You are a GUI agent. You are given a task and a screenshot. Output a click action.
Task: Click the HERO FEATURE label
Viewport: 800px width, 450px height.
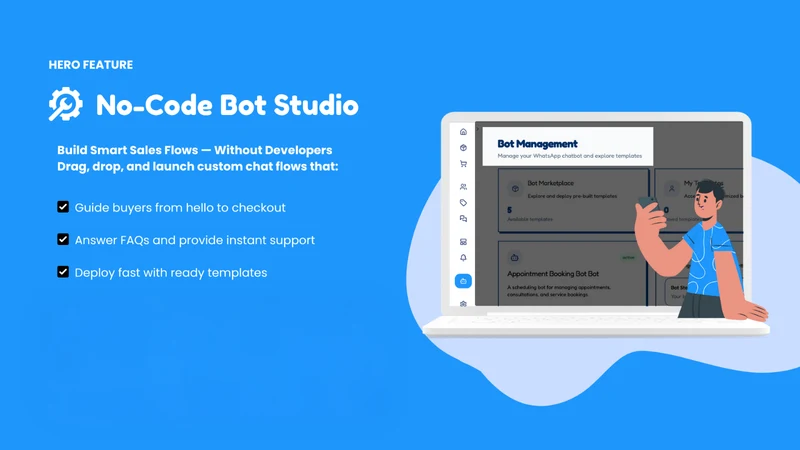pyautogui.click(x=91, y=65)
